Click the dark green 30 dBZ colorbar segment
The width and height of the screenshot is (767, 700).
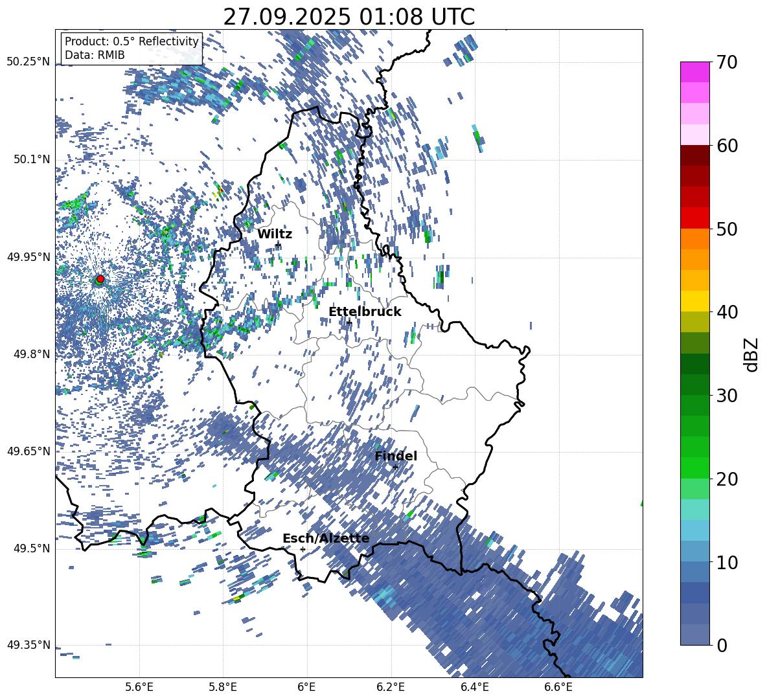coord(694,385)
